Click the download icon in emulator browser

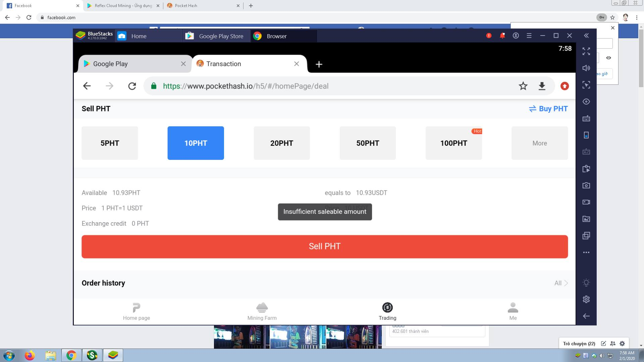click(542, 86)
